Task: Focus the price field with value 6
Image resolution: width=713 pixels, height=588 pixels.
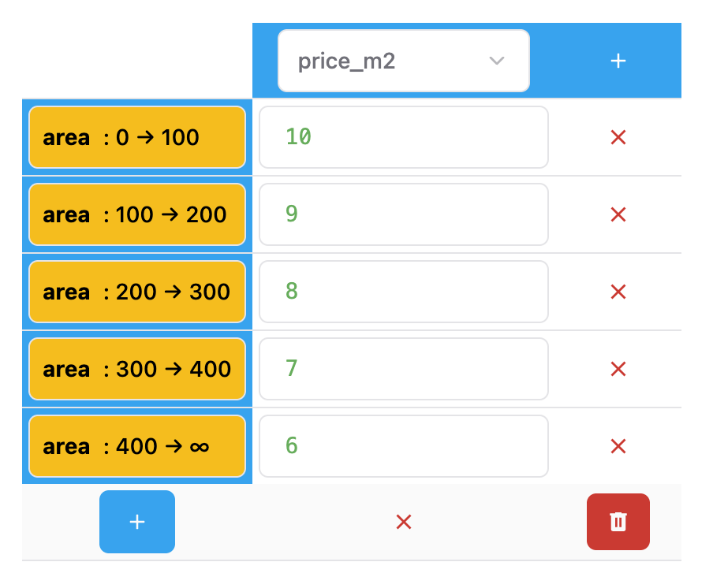Action: [x=404, y=446]
